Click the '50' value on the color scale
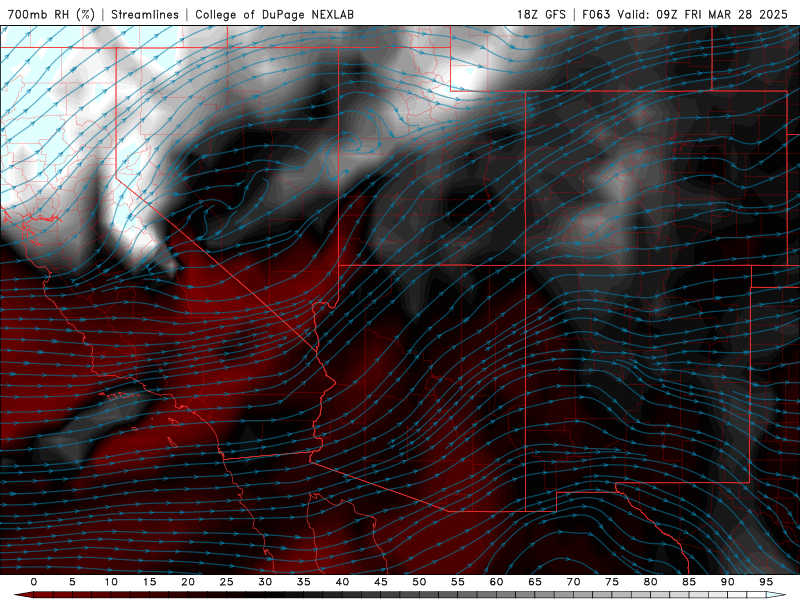This screenshot has width=800, height=600. [x=419, y=582]
